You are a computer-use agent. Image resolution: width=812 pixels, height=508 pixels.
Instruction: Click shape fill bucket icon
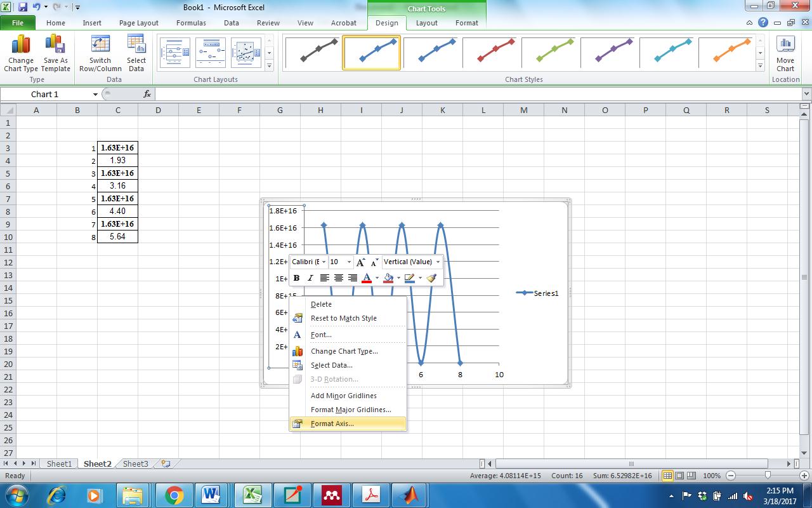coord(388,278)
